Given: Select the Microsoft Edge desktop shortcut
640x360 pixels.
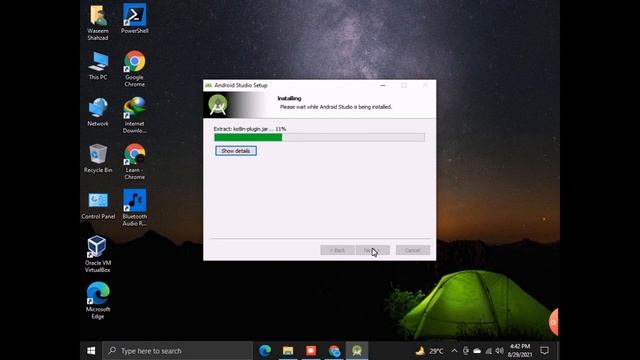Looking at the screenshot, I should 98,301.
